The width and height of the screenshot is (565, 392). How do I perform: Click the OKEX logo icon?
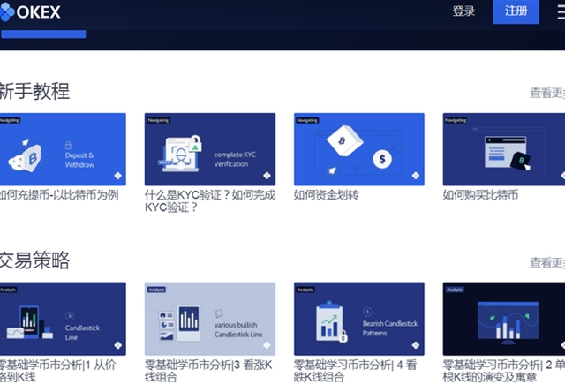[8, 11]
